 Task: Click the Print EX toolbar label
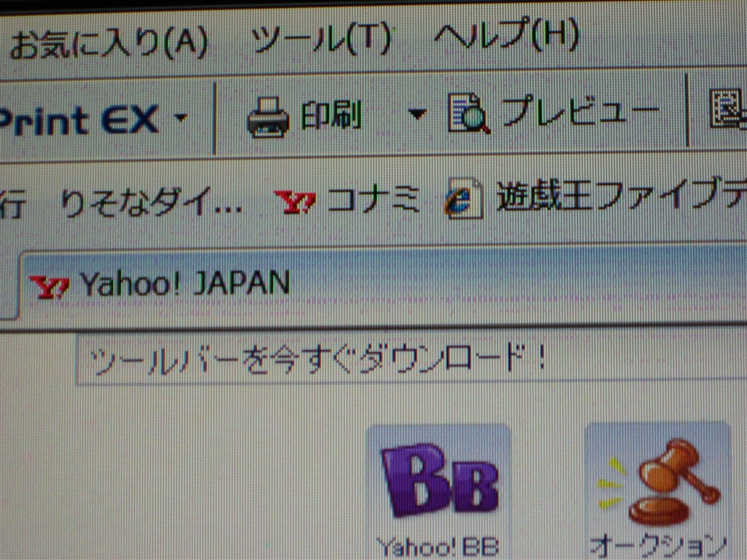click(x=79, y=120)
